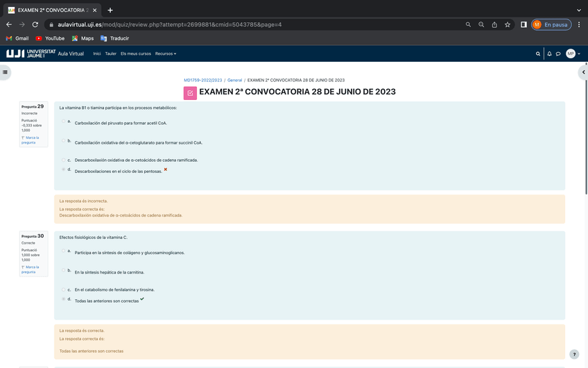Click the browser address bar URL
This screenshot has height=368, width=588.
point(208,24)
